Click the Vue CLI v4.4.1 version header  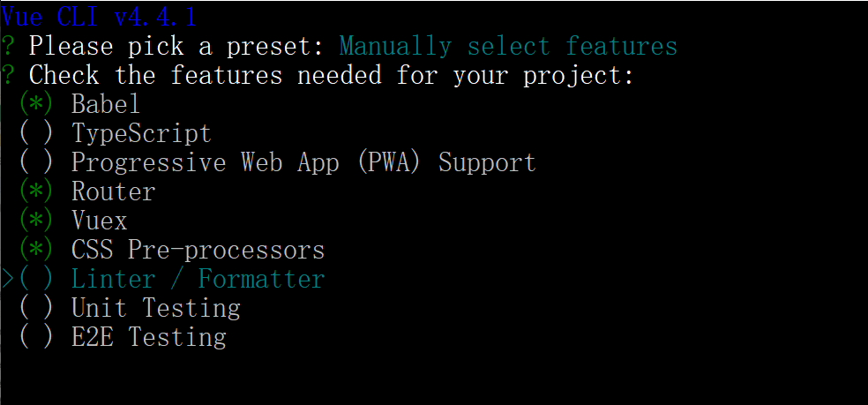pos(99,17)
